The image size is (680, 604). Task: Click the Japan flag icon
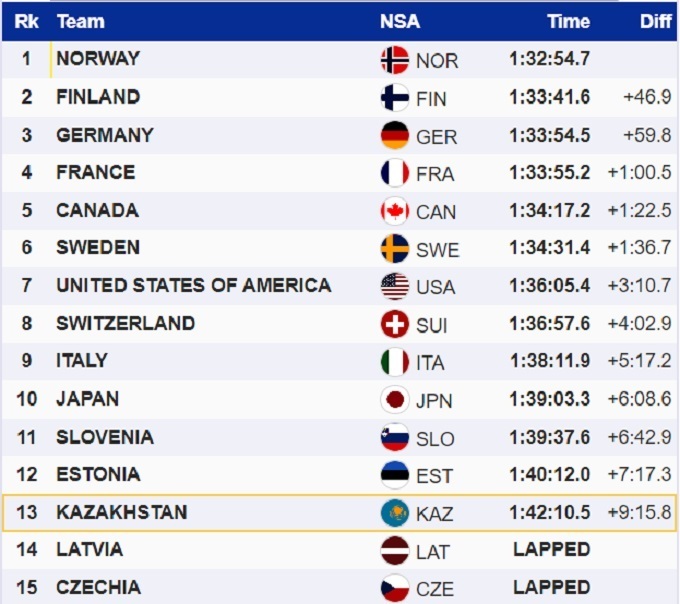pyautogui.click(x=395, y=400)
